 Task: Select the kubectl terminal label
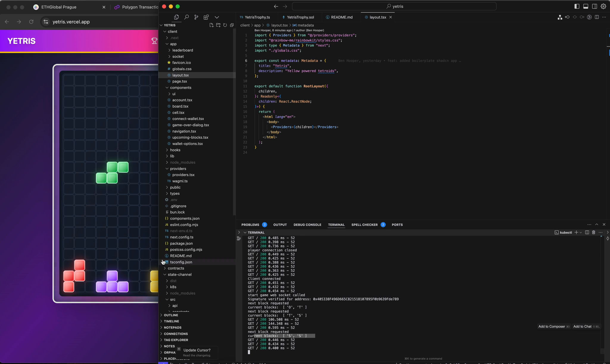point(563,233)
